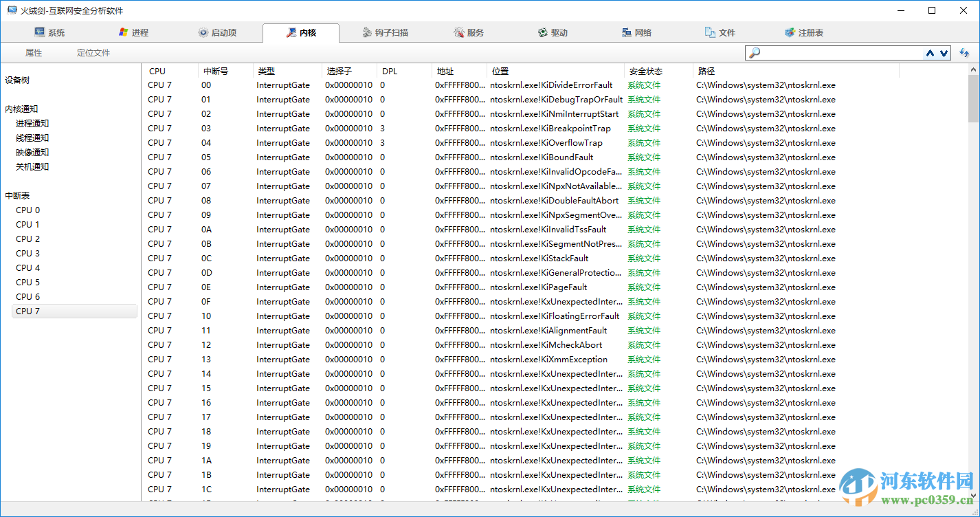Image resolution: width=980 pixels, height=517 pixels.
Task: Select 进程通知 in the sidebar
Action: 32,123
